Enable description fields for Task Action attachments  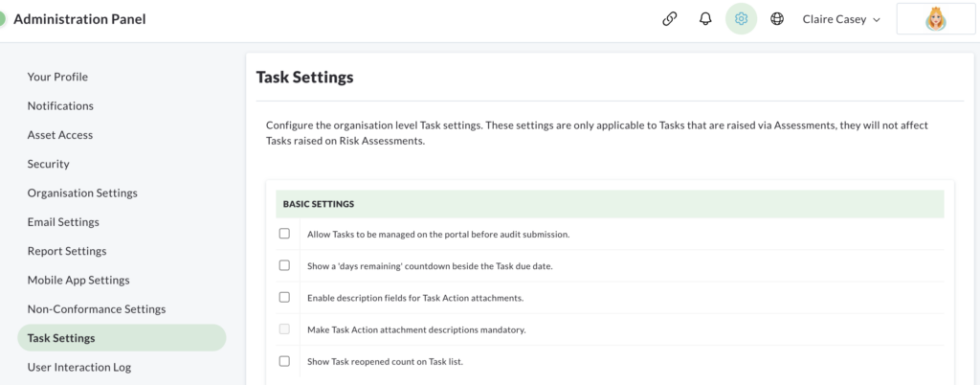click(x=284, y=298)
